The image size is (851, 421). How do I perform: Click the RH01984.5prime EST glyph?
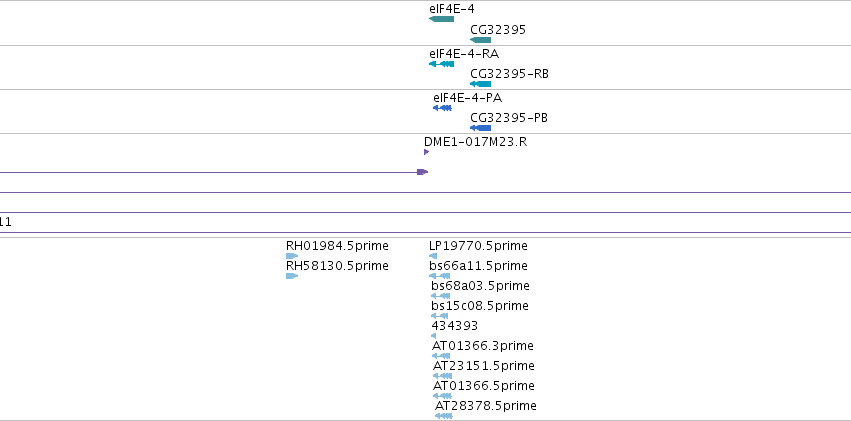292,256
